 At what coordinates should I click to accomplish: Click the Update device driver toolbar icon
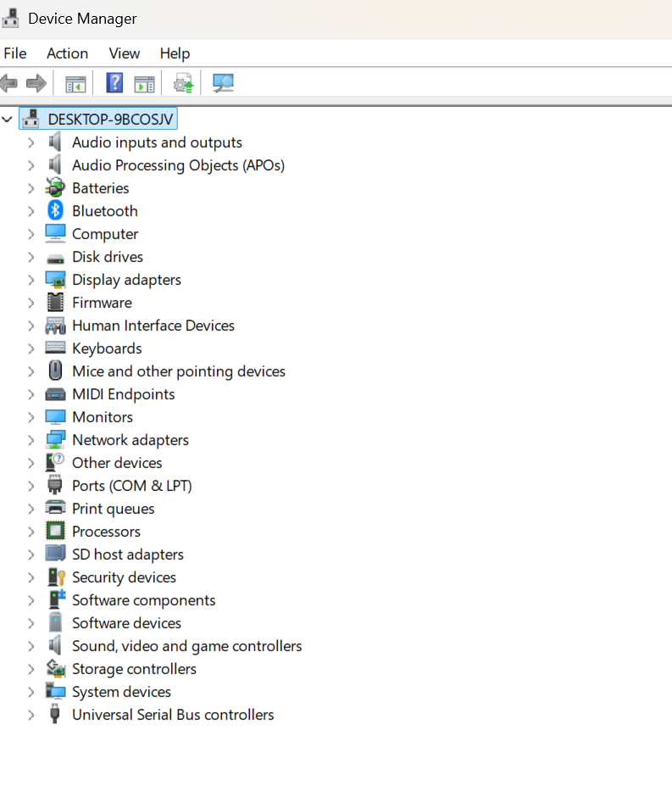click(x=183, y=83)
